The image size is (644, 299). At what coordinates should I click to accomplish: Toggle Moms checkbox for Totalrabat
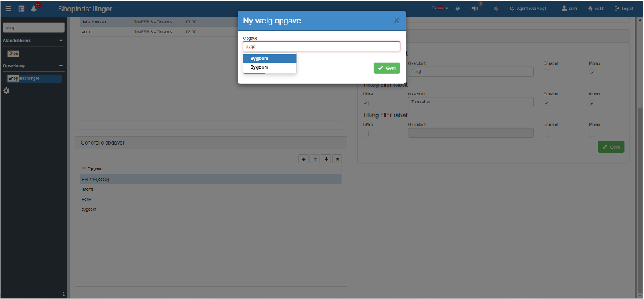(x=592, y=103)
